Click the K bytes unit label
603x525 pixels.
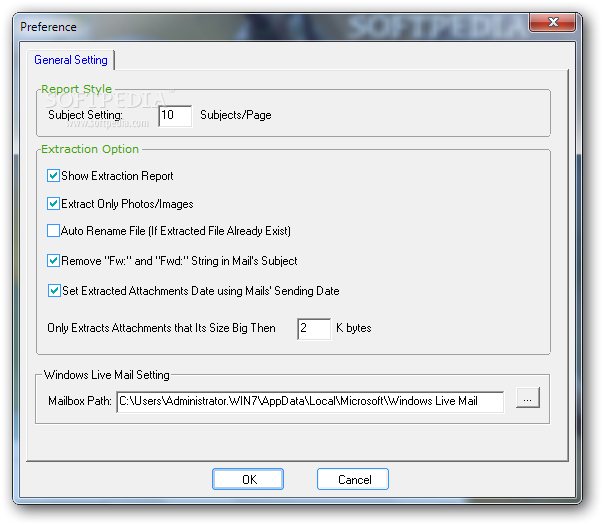[x=354, y=328]
